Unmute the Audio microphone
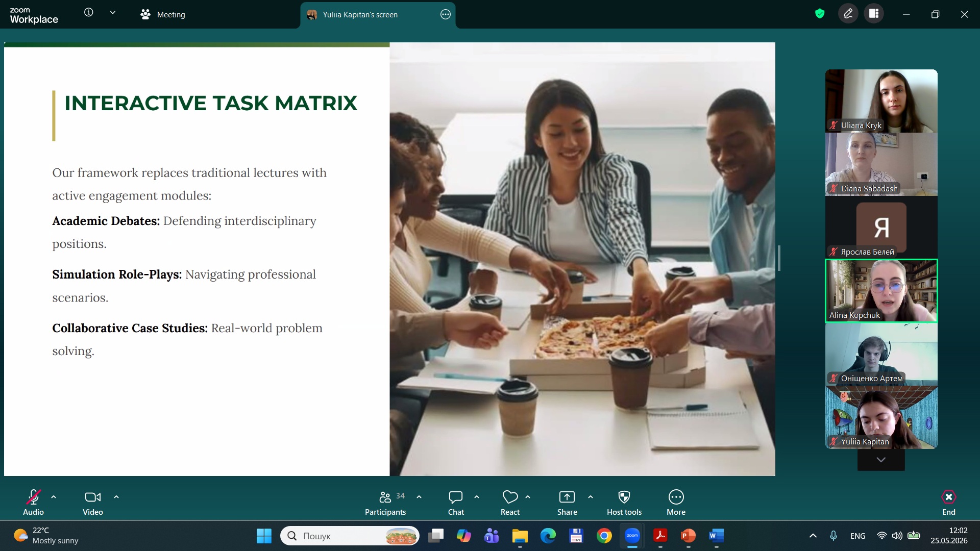980x551 pixels. [34, 503]
